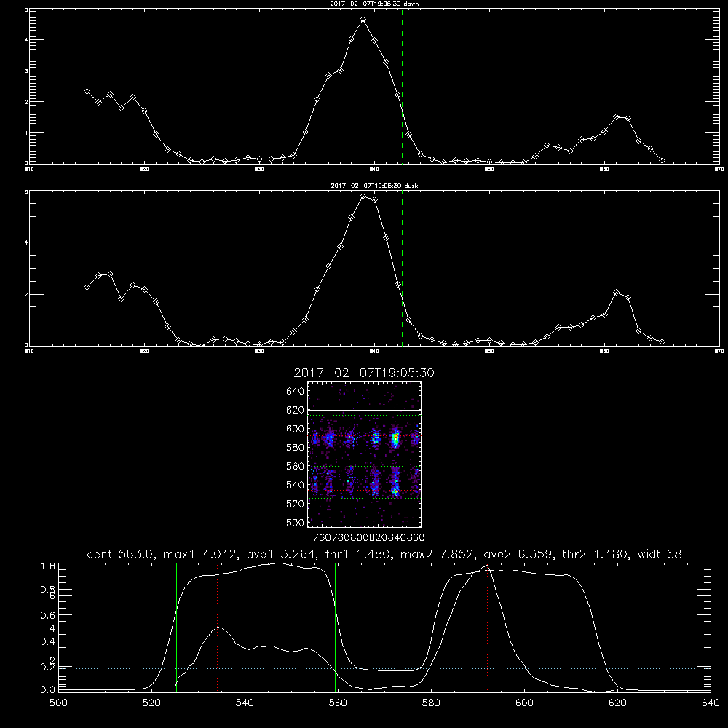Click right green dashed line in dusk plot
The image size is (728, 728).
click(x=402, y=268)
